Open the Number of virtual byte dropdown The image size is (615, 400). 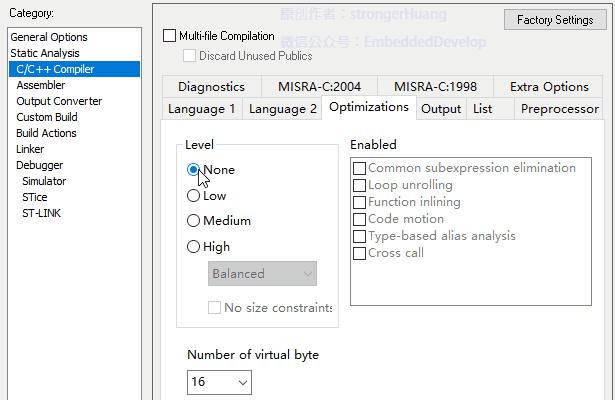click(x=219, y=382)
